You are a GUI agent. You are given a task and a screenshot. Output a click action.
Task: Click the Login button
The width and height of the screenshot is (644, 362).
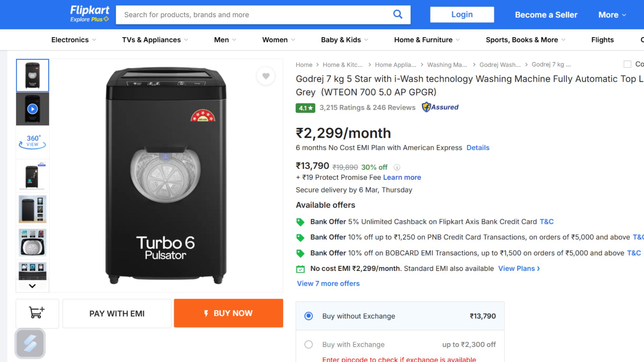pos(462,14)
